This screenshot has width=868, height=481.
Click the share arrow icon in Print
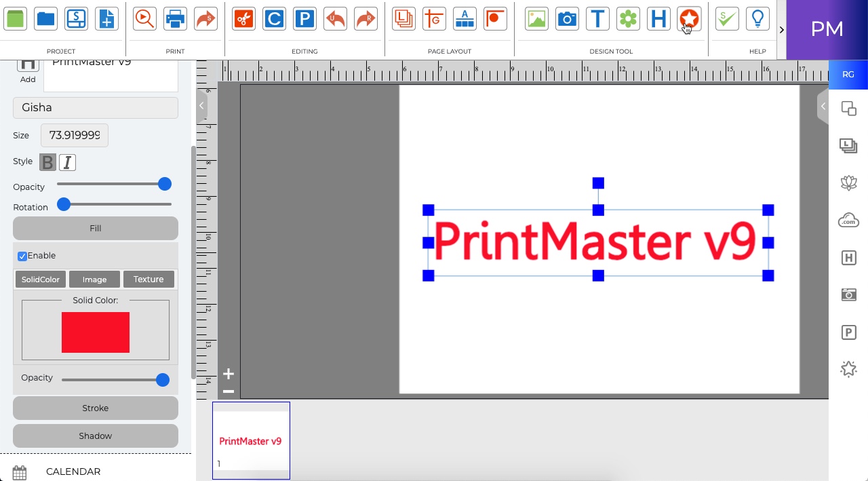point(205,19)
